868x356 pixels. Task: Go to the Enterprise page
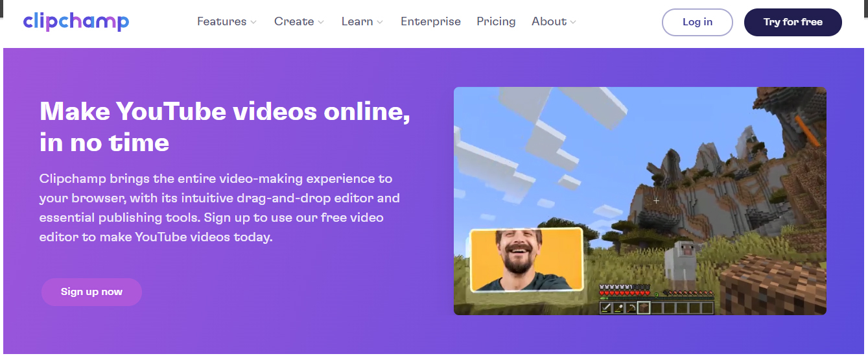(x=430, y=21)
